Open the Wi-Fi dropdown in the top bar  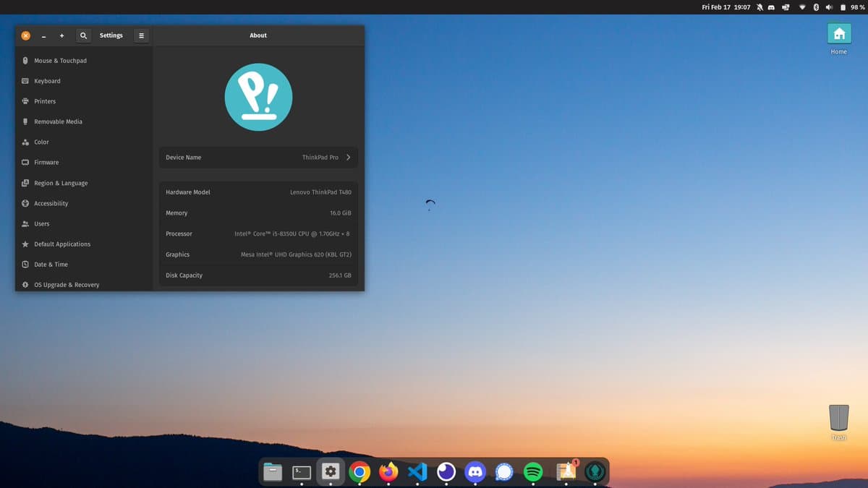802,7
